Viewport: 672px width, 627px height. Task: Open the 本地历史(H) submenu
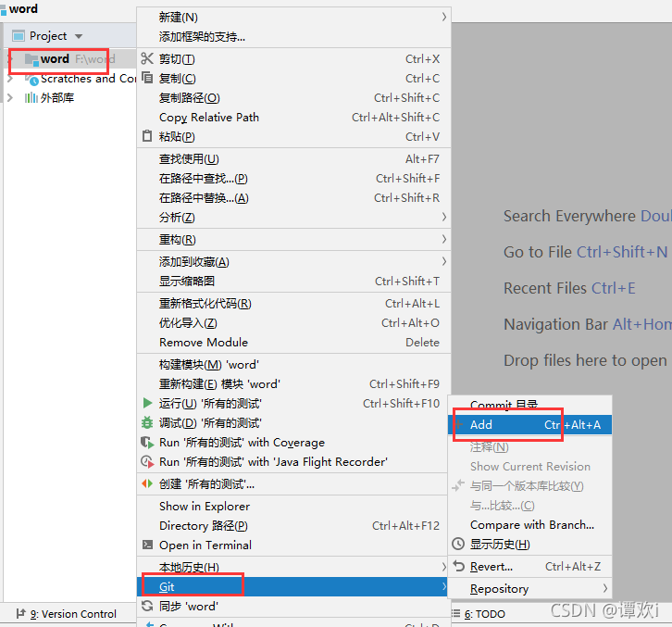293,567
